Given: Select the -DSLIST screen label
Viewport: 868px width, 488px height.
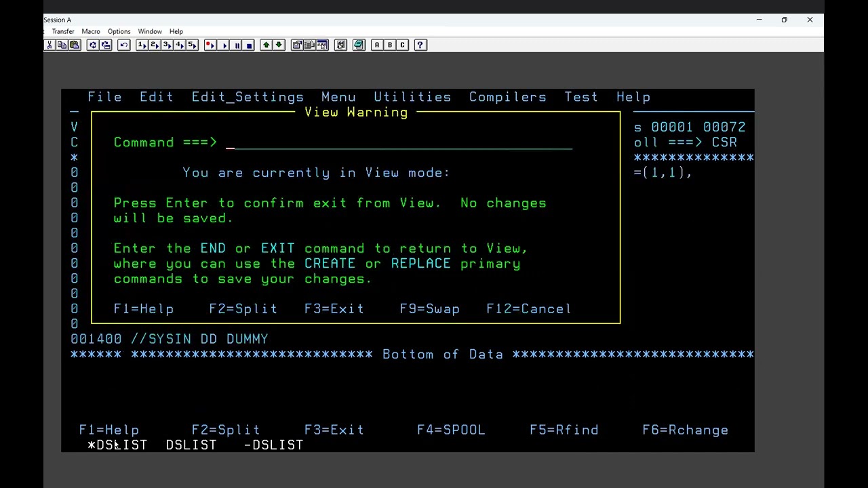Looking at the screenshot, I should click(273, 445).
